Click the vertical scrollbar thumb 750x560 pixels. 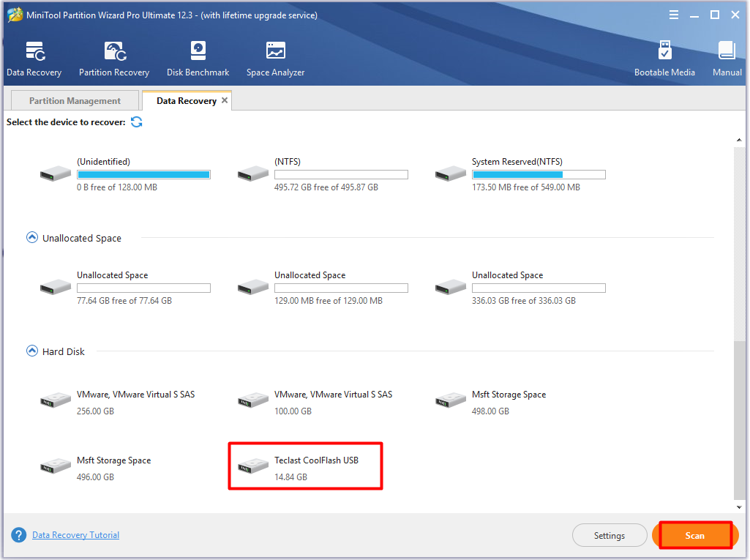coord(739,421)
